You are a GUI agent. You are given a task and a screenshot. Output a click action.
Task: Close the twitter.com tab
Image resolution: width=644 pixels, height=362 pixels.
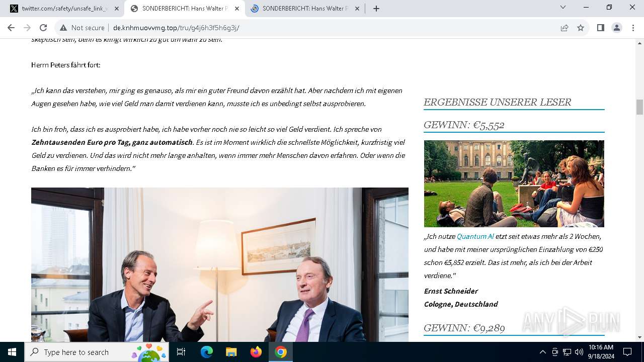[x=117, y=9]
